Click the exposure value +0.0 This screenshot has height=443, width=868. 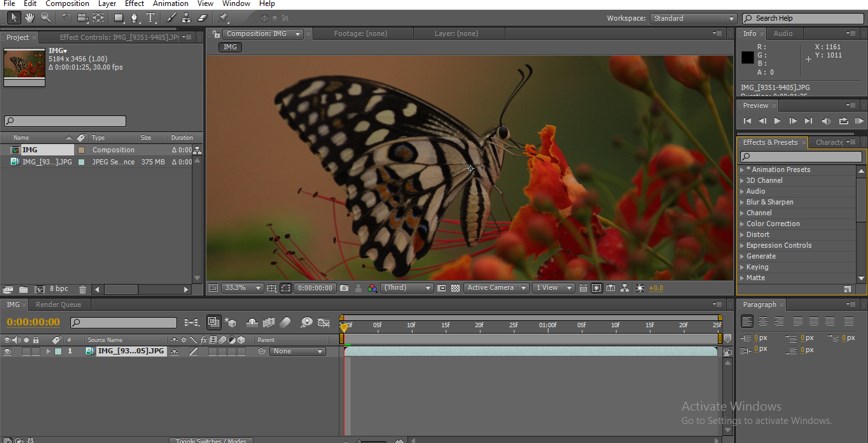pyautogui.click(x=656, y=288)
